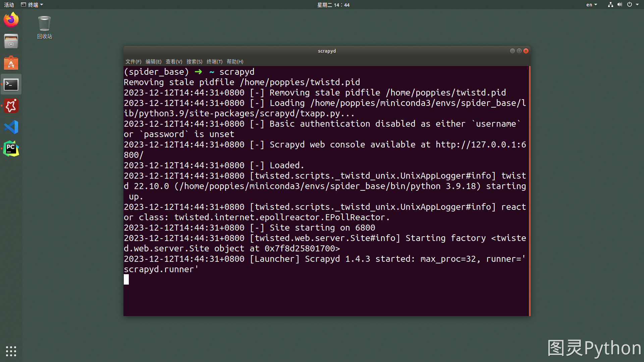Launch Visual Studio Code from dock

(11, 127)
